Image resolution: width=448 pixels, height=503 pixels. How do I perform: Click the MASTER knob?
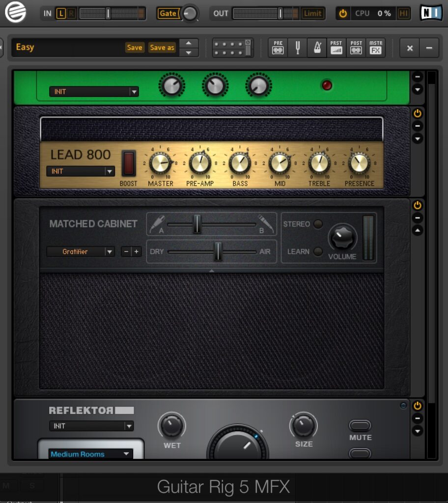tap(161, 163)
